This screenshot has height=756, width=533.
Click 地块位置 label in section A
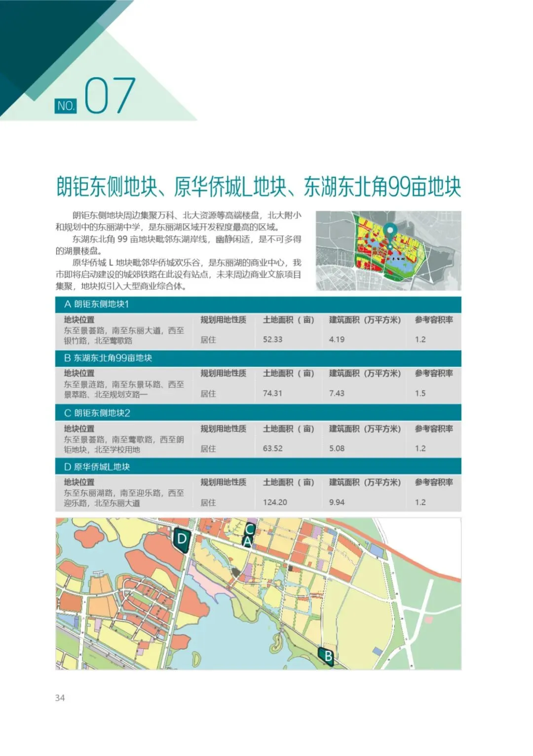[x=79, y=320]
